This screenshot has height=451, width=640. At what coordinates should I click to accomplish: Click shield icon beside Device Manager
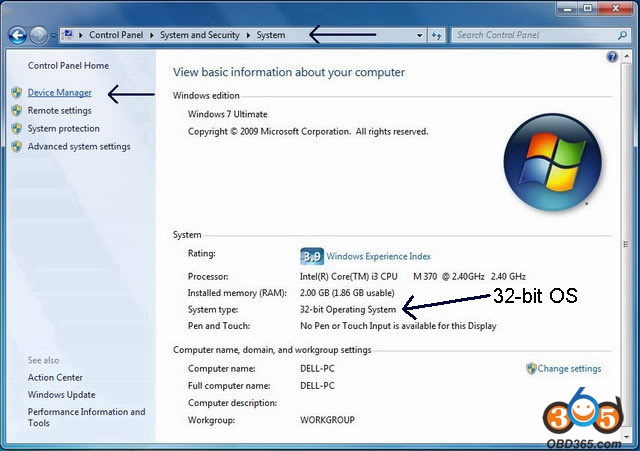point(17,93)
